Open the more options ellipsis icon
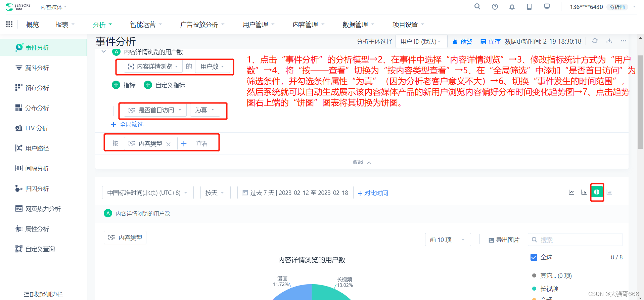This screenshot has width=644, height=300. pos(624,41)
